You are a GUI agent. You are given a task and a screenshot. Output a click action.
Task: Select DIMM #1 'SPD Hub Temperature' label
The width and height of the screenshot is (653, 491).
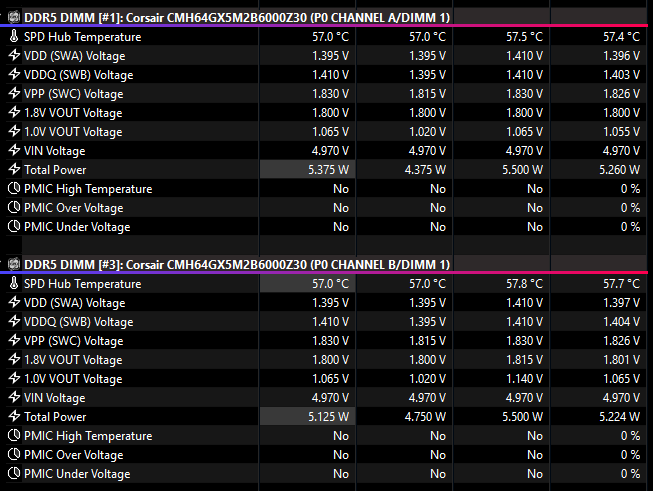(x=82, y=37)
